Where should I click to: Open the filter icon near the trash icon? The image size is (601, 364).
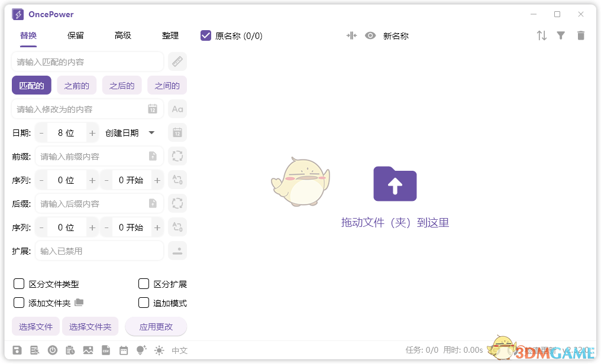[561, 35]
